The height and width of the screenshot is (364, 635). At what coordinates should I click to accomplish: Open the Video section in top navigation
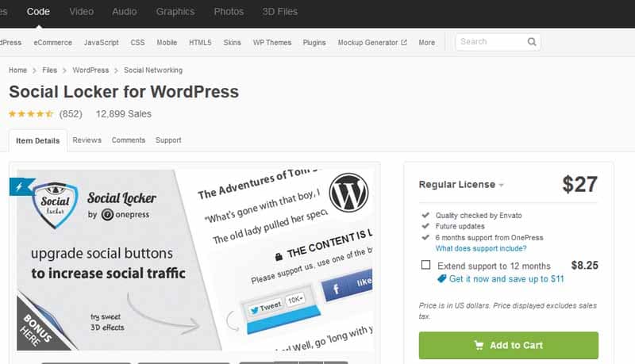point(82,12)
